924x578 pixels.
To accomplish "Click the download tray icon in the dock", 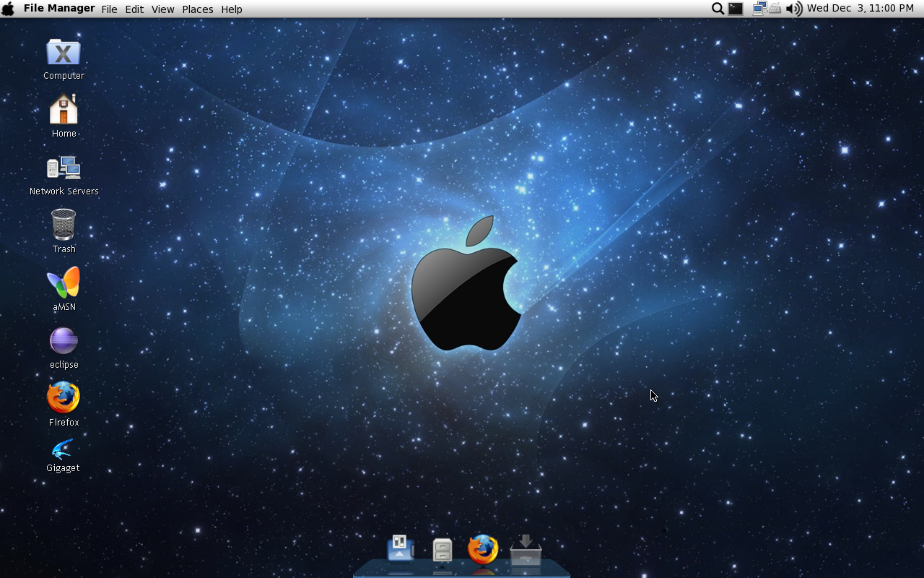I will 526,550.
